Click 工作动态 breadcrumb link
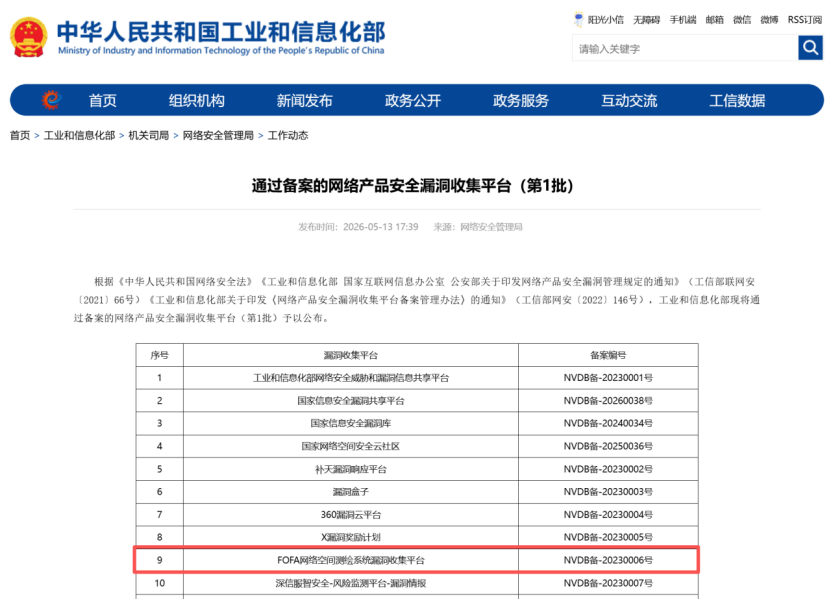The height and width of the screenshot is (600, 831). 288,135
